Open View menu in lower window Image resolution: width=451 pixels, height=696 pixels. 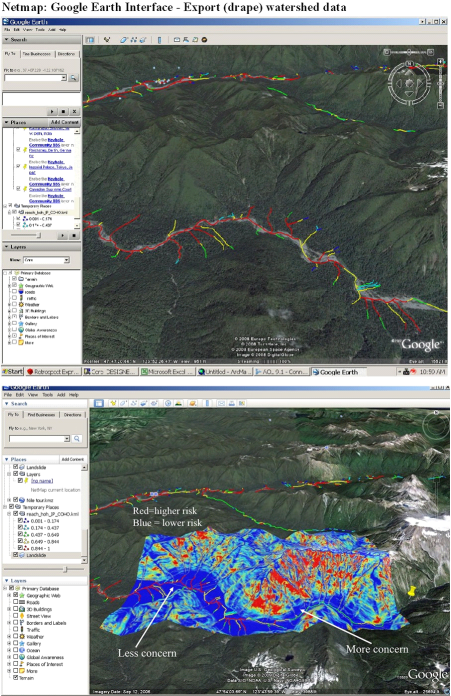coord(33,395)
